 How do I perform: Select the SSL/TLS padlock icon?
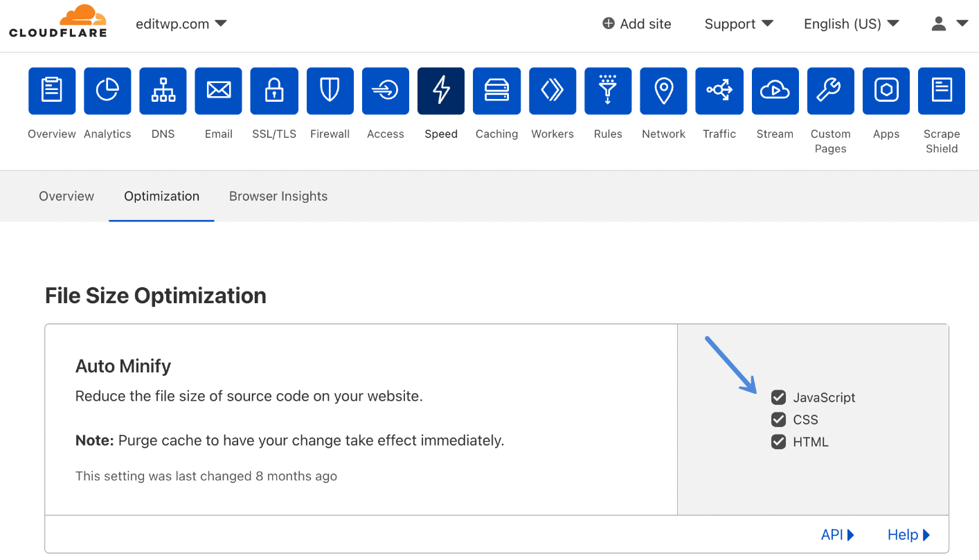point(274,91)
